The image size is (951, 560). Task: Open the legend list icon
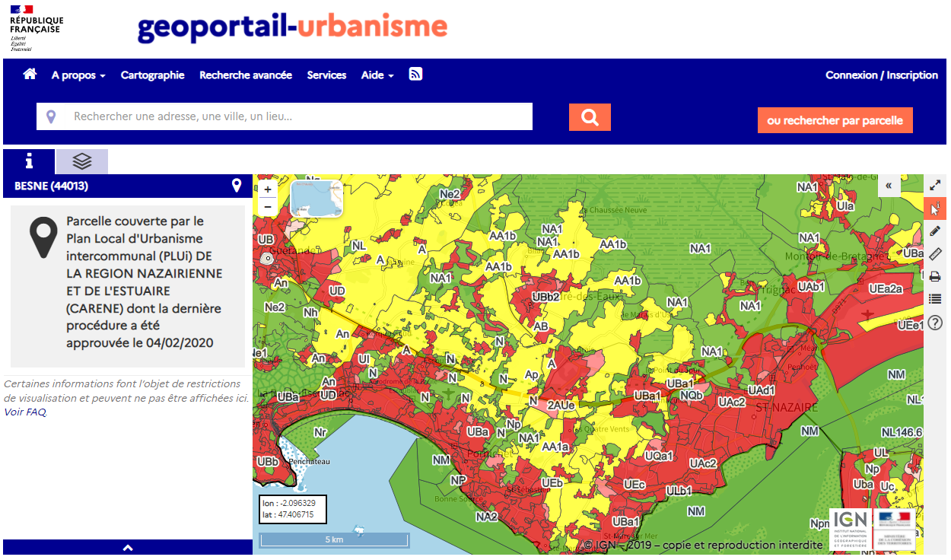[935, 299]
